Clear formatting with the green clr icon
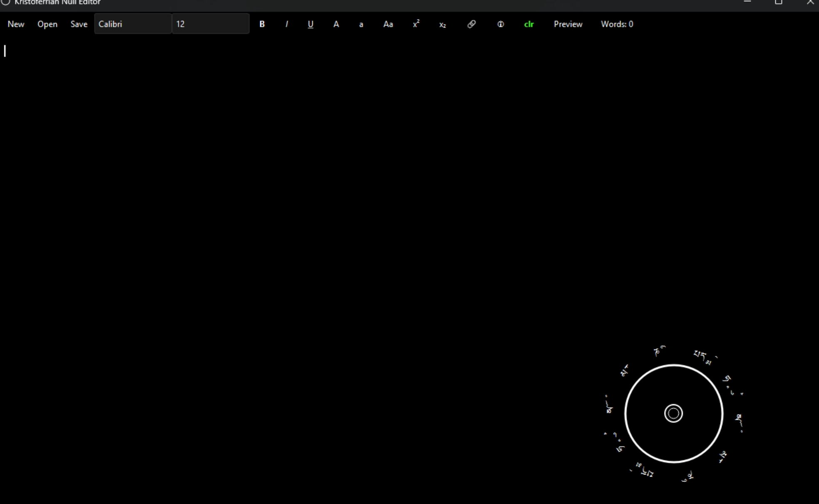Screen dimensions: 819x504 pyautogui.click(x=528, y=24)
